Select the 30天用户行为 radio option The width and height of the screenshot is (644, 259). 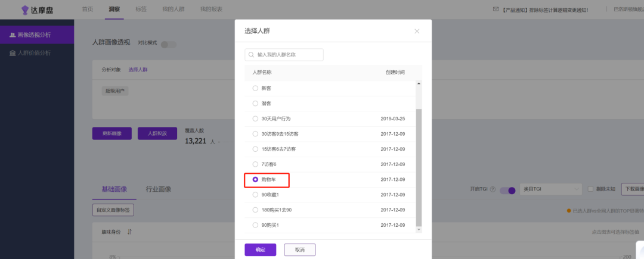(x=256, y=118)
